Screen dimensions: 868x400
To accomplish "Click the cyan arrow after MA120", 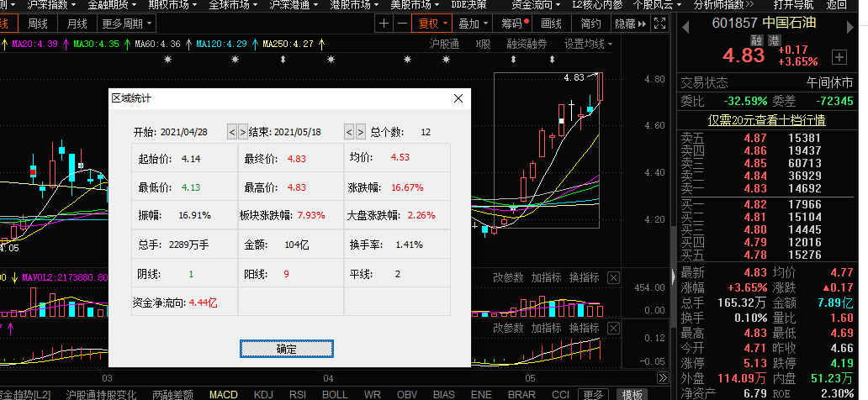I will coord(255,44).
